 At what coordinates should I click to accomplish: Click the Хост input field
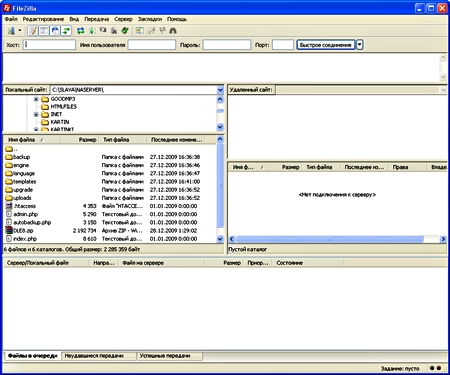[49, 45]
